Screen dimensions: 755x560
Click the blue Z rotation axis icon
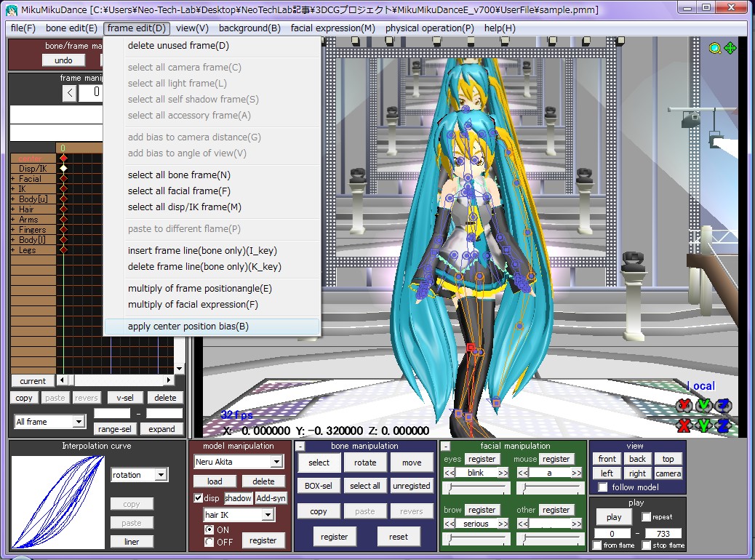tap(723, 406)
